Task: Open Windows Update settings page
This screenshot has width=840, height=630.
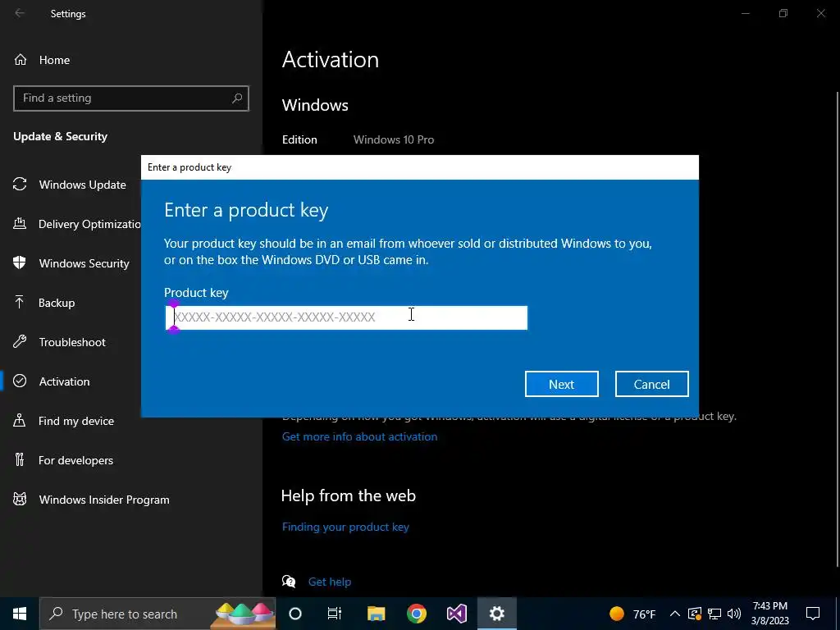Action: [x=83, y=185]
